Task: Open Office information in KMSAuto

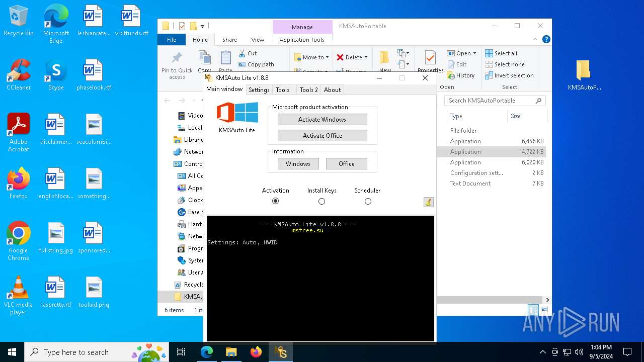Action: click(346, 164)
